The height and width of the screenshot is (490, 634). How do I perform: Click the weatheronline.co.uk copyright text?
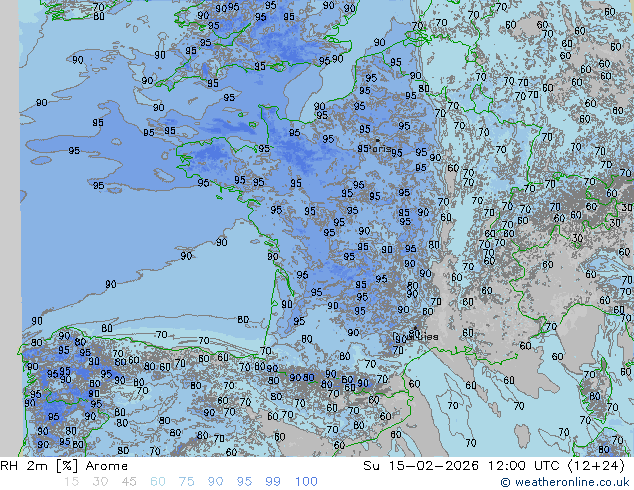click(x=565, y=482)
